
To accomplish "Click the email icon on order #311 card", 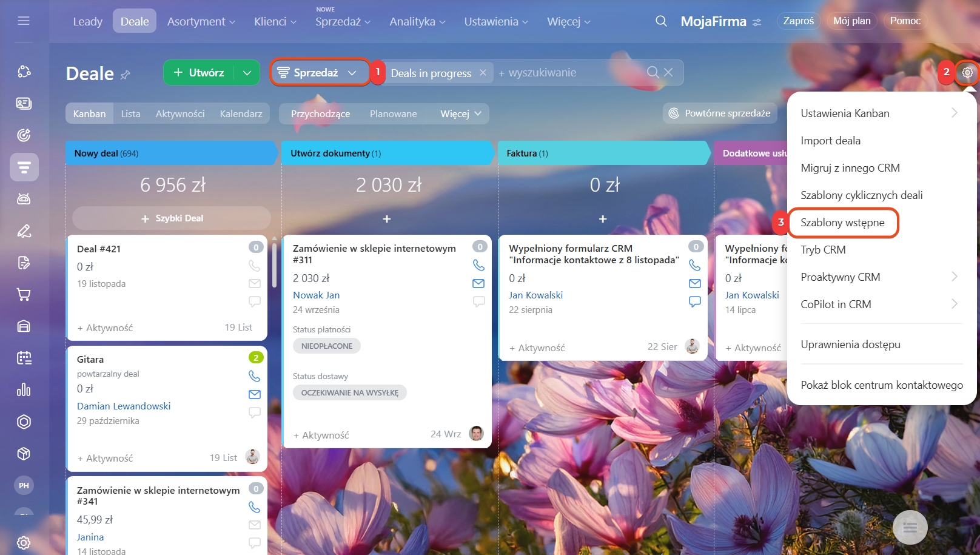I will pos(478,283).
